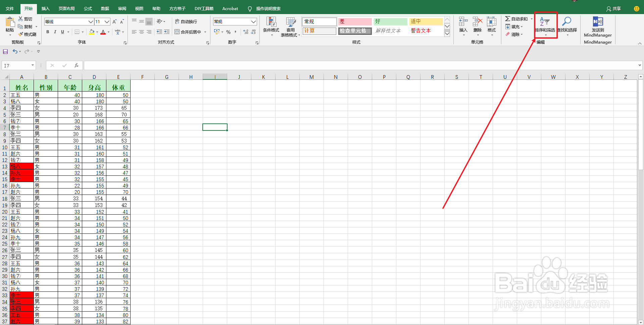Screen dimensions: 644x325
Task: Toggle Wrap Text (自动换行)
Action: 186,21
